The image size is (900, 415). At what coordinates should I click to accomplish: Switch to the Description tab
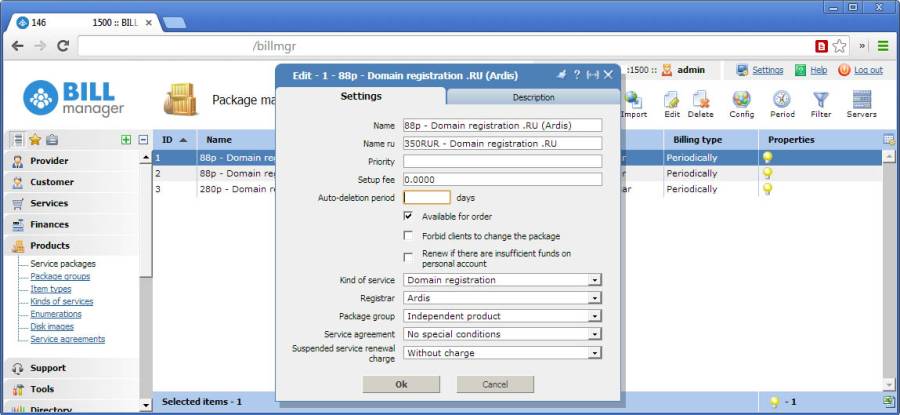tap(533, 98)
